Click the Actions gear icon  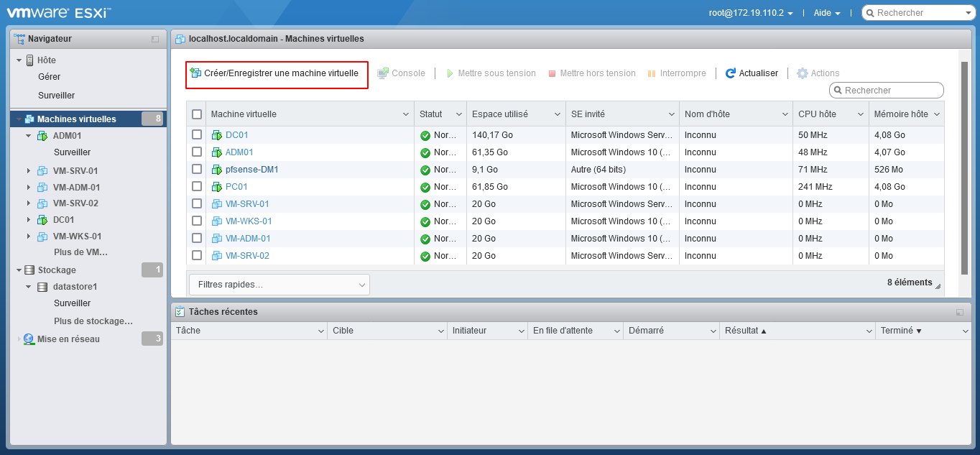pos(803,73)
